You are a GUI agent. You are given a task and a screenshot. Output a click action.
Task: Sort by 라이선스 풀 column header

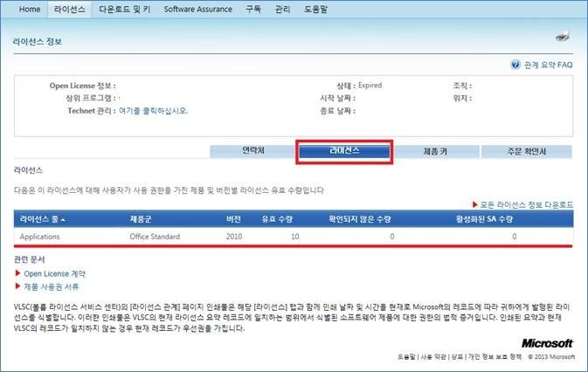(43, 219)
